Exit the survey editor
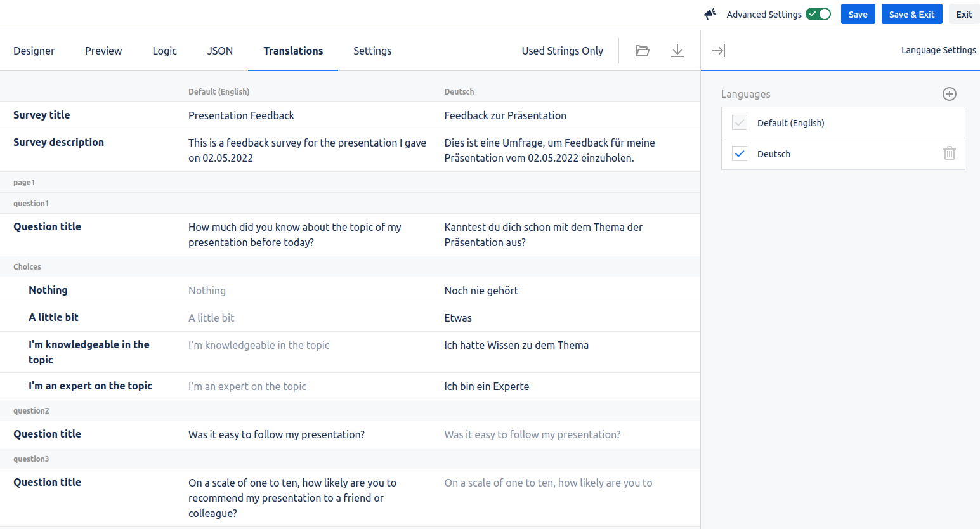Image resolution: width=980 pixels, height=529 pixels. (x=964, y=14)
